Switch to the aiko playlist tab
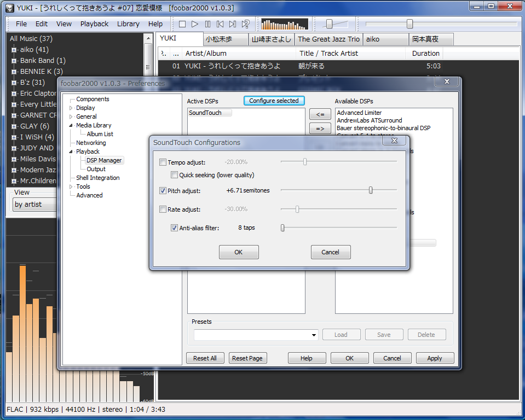This screenshot has width=525, height=420. click(385, 39)
